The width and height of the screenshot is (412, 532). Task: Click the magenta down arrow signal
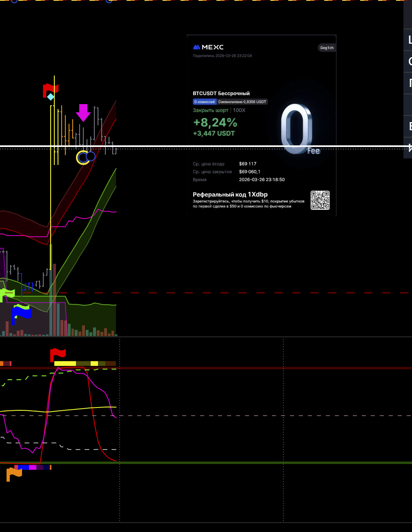click(x=83, y=113)
